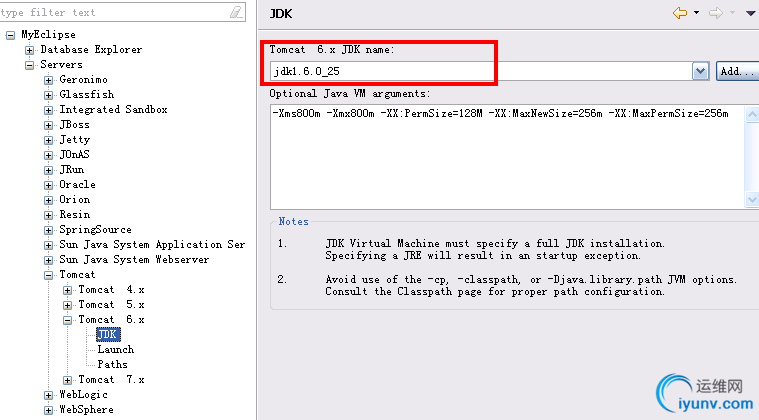Select the Paths item under Tomcat 6.x
The height and width of the screenshot is (420, 759).
click(112, 364)
